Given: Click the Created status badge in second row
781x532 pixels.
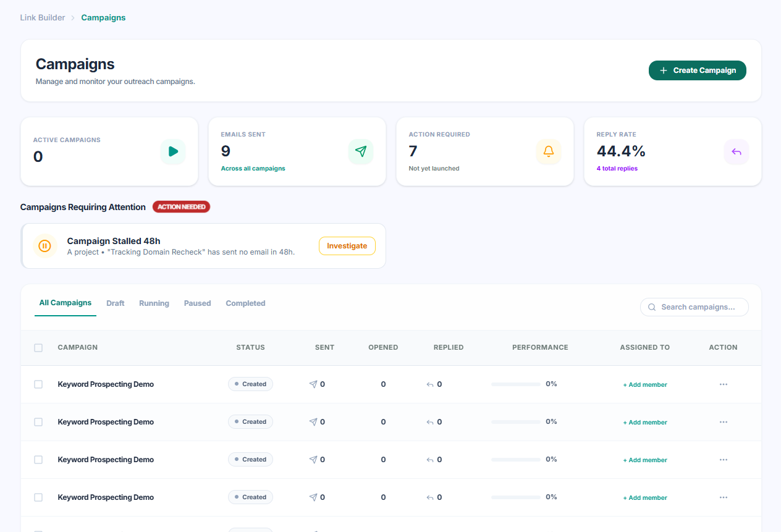Looking at the screenshot, I should pos(250,422).
